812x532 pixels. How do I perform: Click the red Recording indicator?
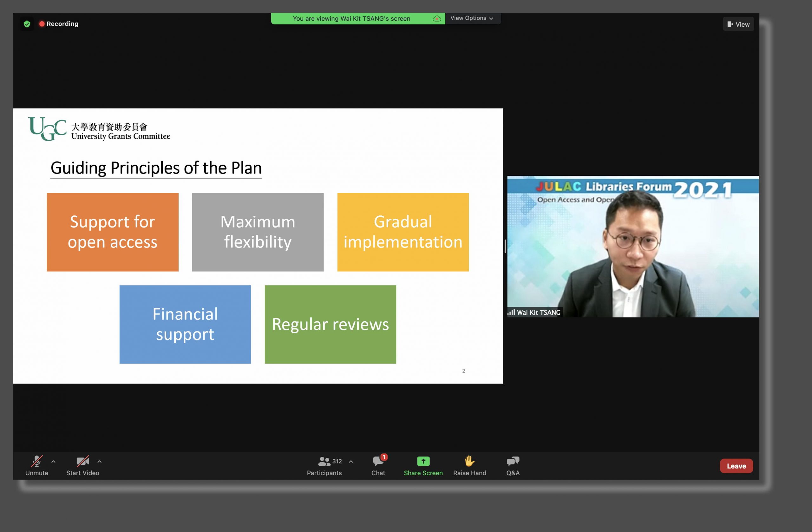tap(59, 24)
